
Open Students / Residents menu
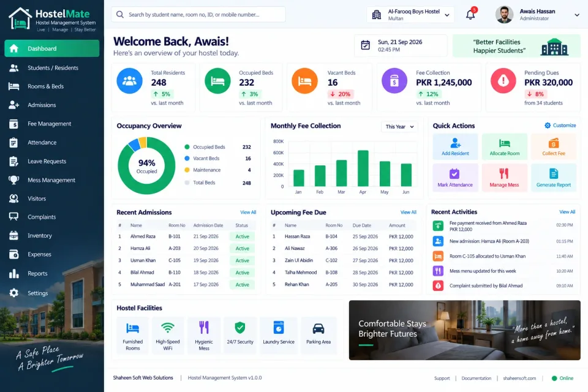51,68
